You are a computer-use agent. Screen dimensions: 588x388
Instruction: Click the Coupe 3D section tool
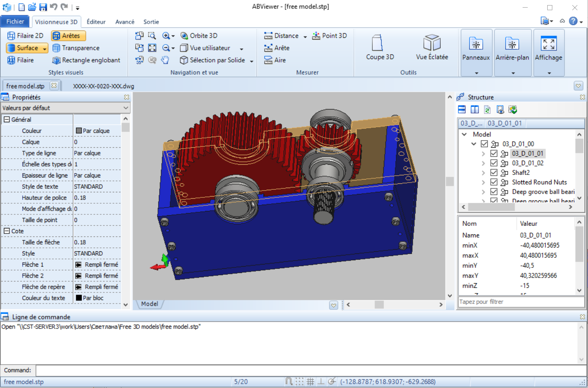pyautogui.click(x=380, y=48)
